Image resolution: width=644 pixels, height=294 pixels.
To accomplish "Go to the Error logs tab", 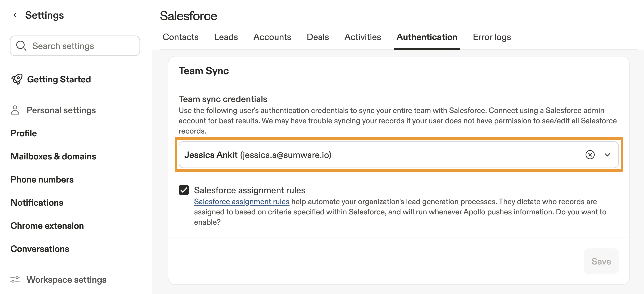I will pyautogui.click(x=491, y=37).
